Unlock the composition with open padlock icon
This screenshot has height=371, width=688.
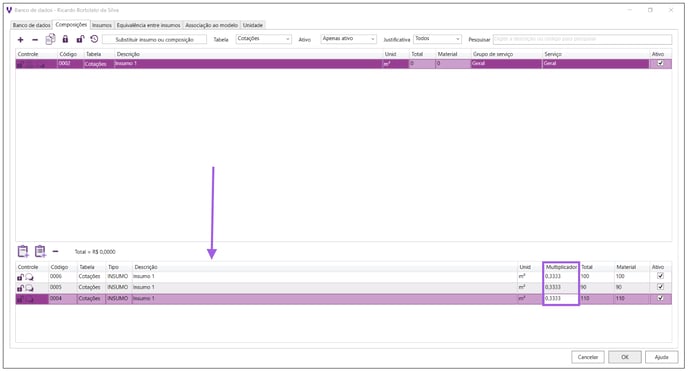click(x=80, y=39)
